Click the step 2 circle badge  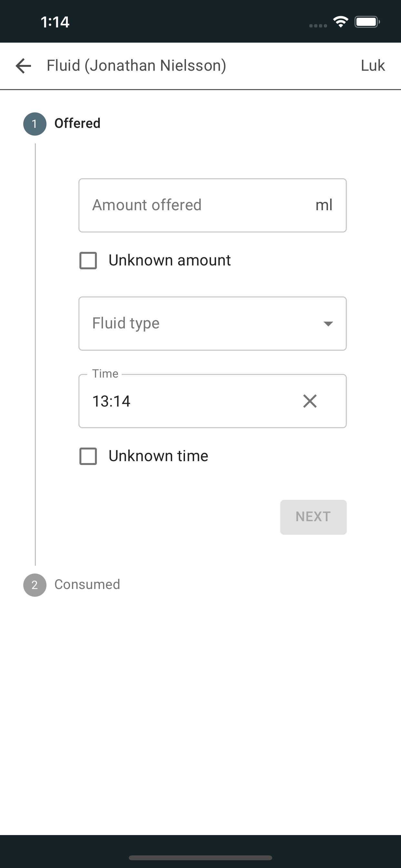coord(35,585)
